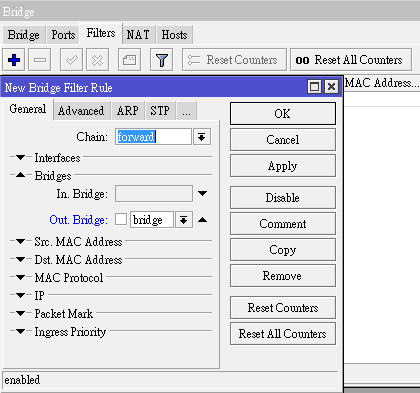Open the Chain dropdown list
420x393 pixels.
coord(202,137)
